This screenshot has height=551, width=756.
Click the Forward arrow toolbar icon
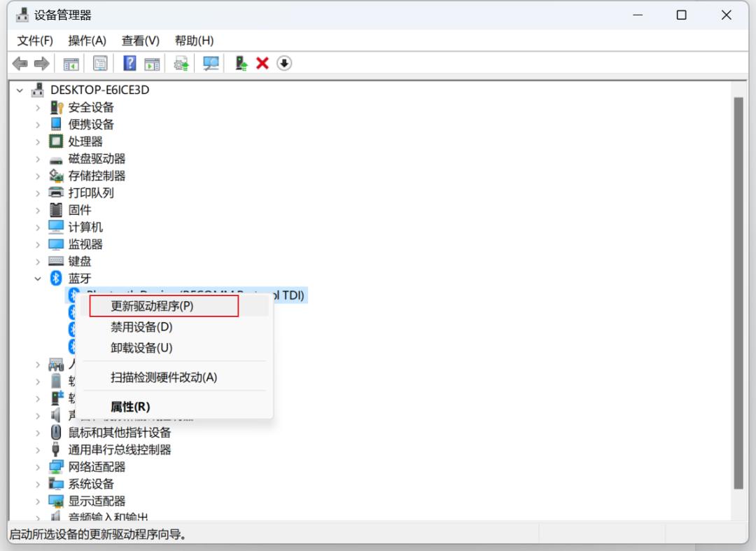coord(41,63)
